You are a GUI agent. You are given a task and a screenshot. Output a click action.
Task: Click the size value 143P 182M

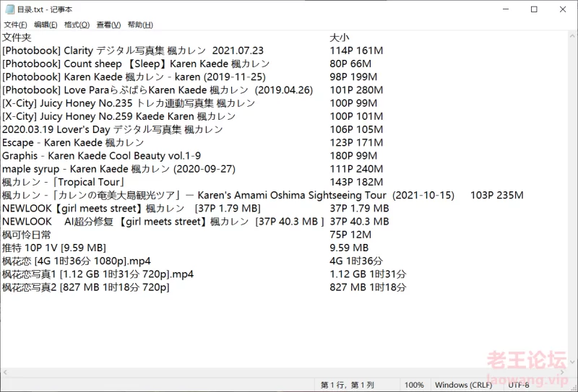pos(356,182)
